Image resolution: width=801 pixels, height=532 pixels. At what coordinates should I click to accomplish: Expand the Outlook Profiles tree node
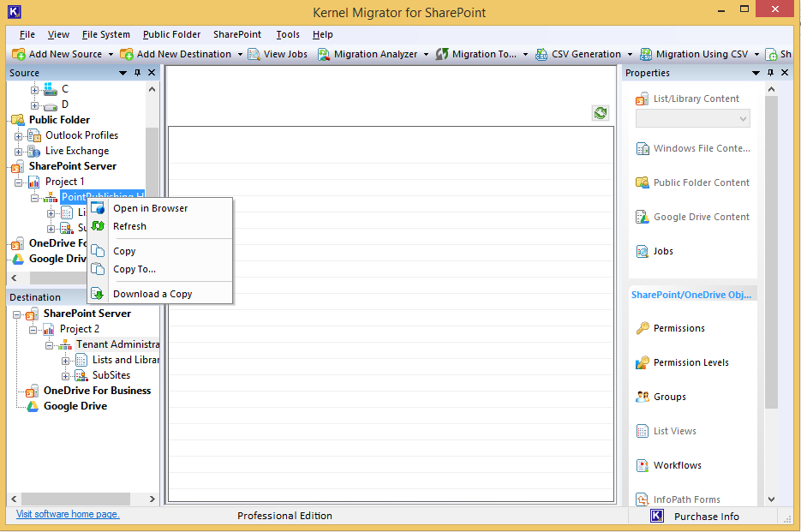click(x=18, y=136)
